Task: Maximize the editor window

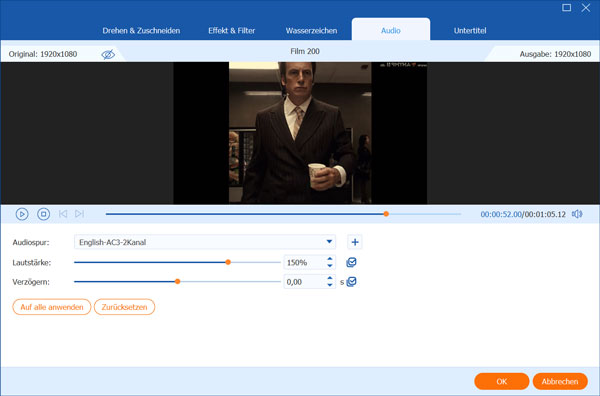Action: click(567, 8)
